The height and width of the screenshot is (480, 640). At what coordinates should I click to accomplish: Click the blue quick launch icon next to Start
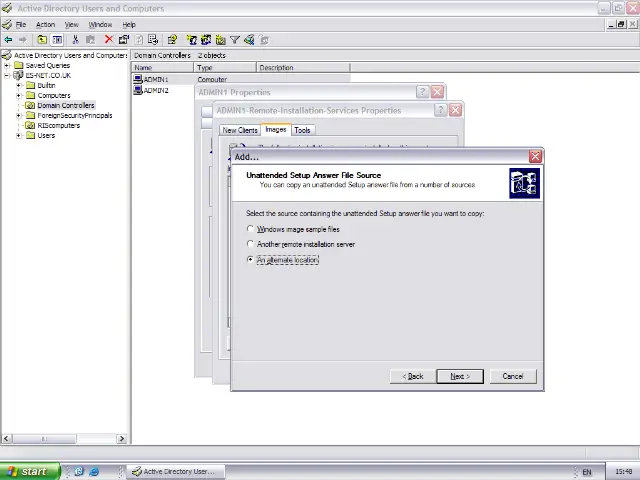pyautogui.click(x=79, y=471)
